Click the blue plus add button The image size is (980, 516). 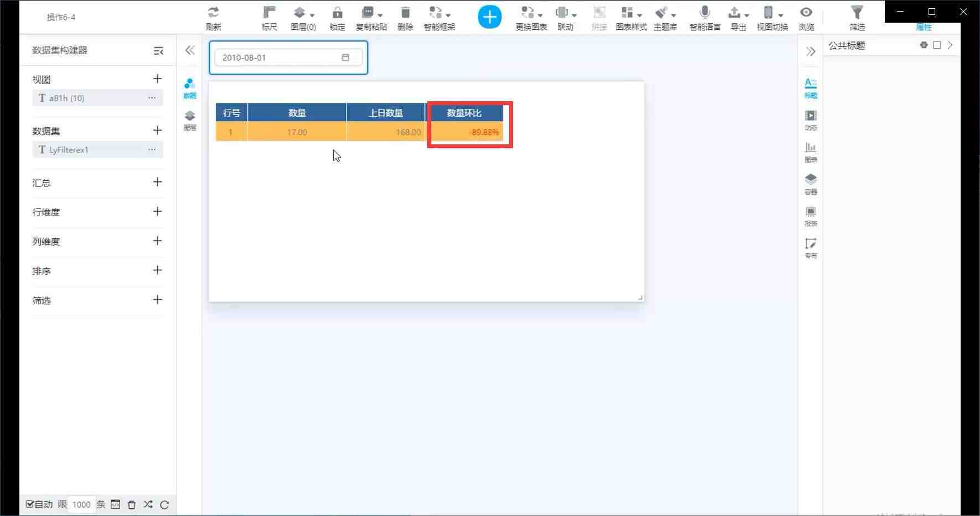490,17
